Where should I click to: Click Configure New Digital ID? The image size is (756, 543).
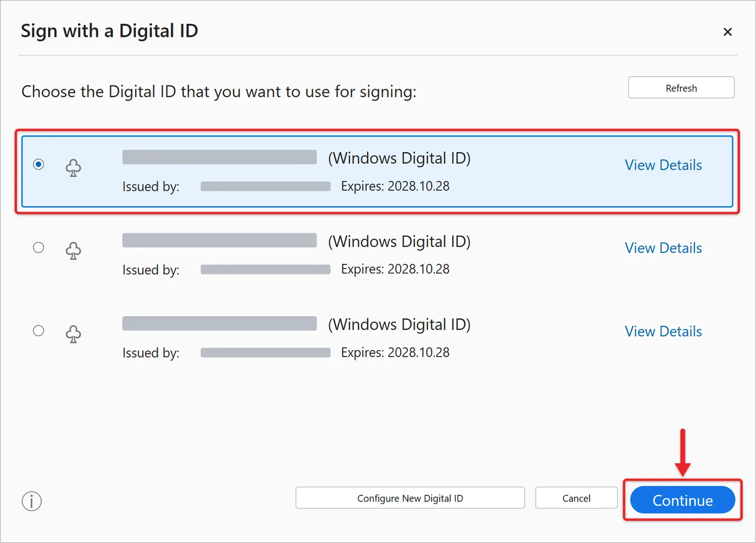[x=410, y=498]
